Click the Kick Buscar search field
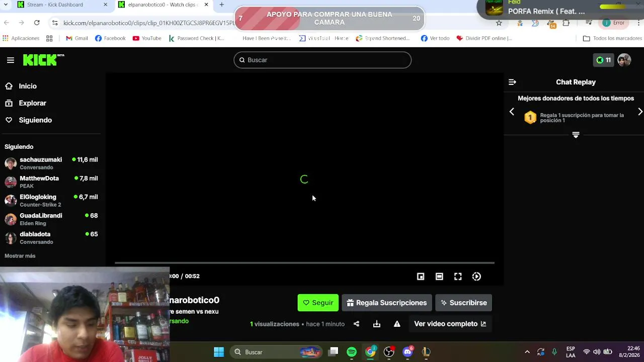644x362 pixels. click(x=323, y=60)
